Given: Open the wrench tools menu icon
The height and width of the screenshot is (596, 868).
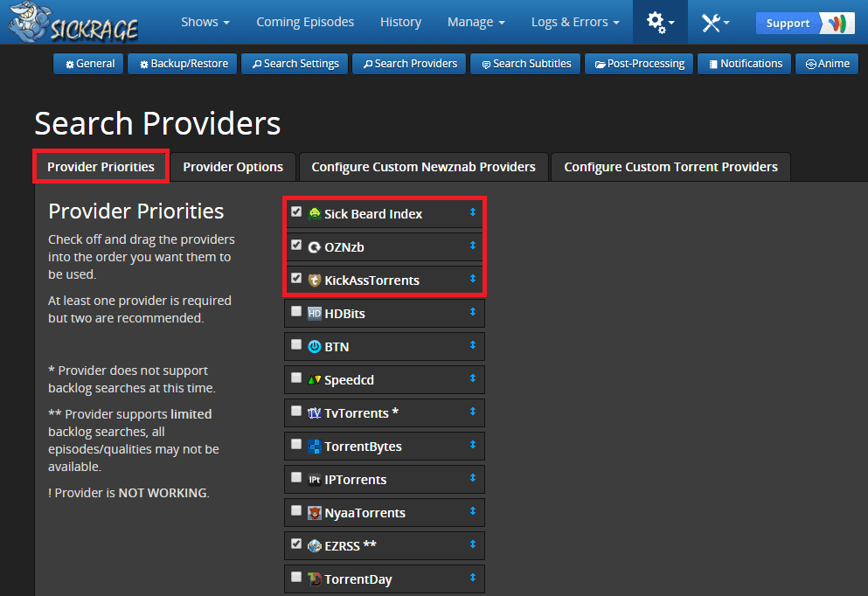Looking at the screenshot, I should tap(715, 22).
